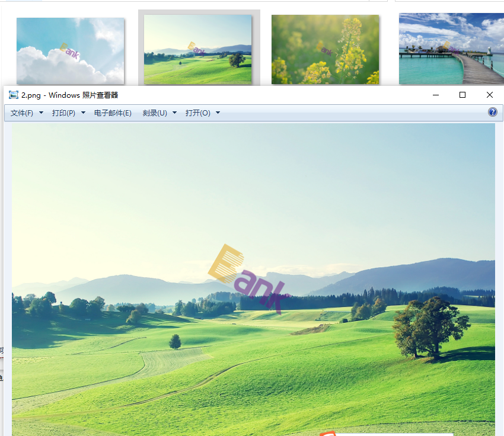The image size is (504, 436).
Task: Open the 打开(O) menu
Action: [197, 113]
